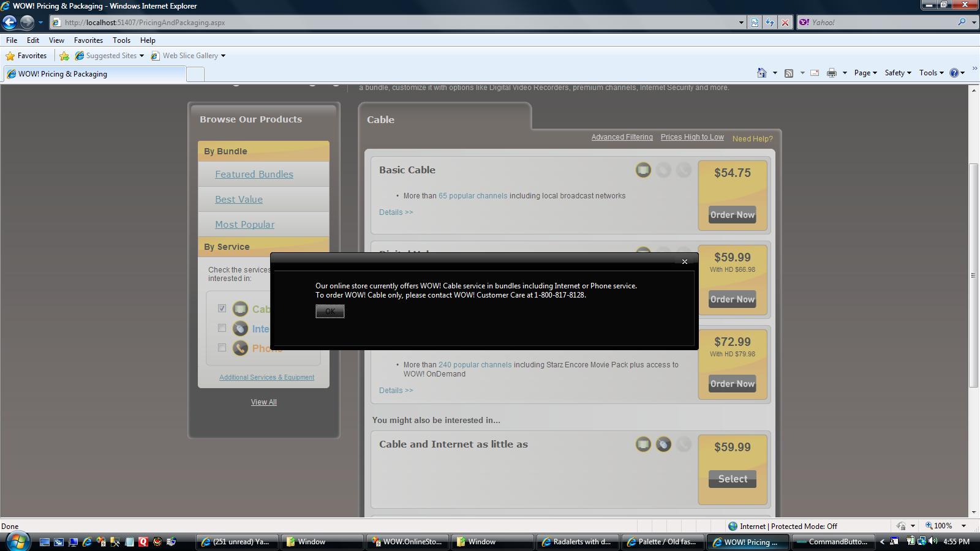Click Internet icon on Cable and Internet card
The width and height of the screenshot is (980, 551).
point(663,444)
